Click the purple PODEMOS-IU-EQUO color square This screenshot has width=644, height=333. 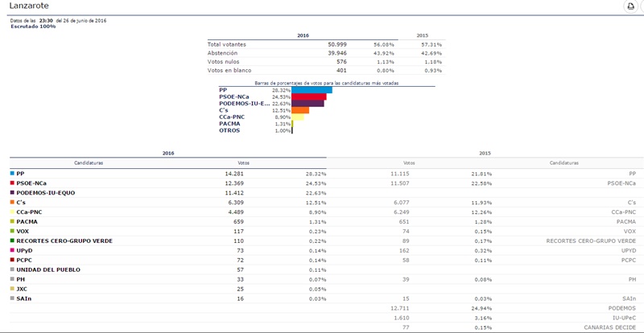tap(12, 192)
